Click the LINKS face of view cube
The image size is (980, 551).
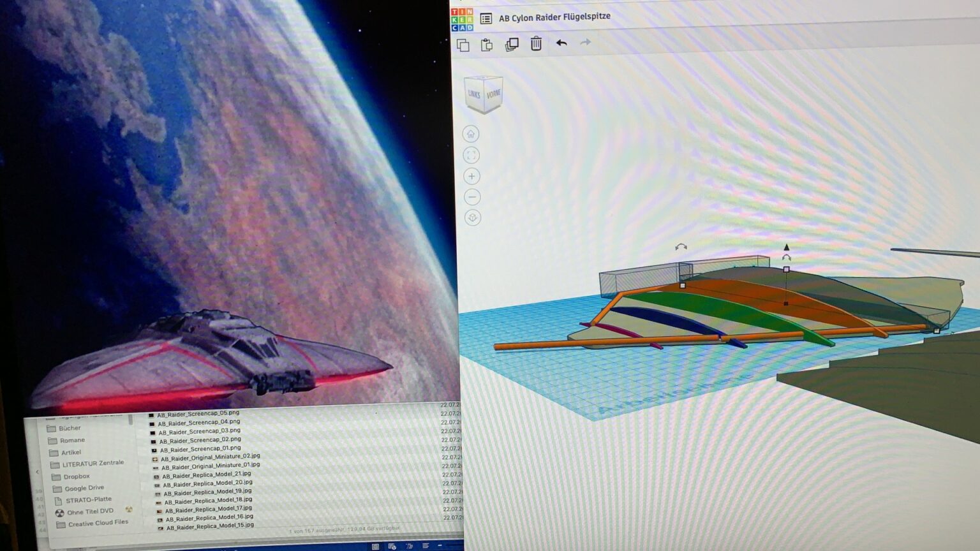[474, 94]
